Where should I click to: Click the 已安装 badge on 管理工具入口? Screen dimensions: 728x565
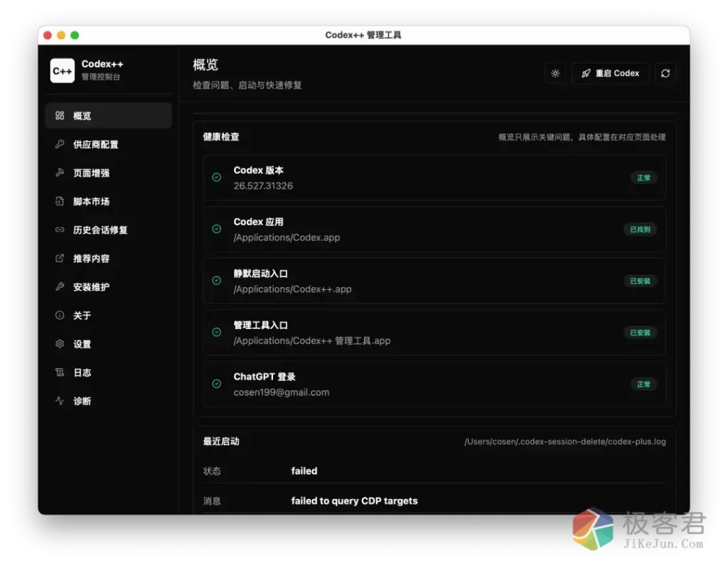tap(641, 333)
